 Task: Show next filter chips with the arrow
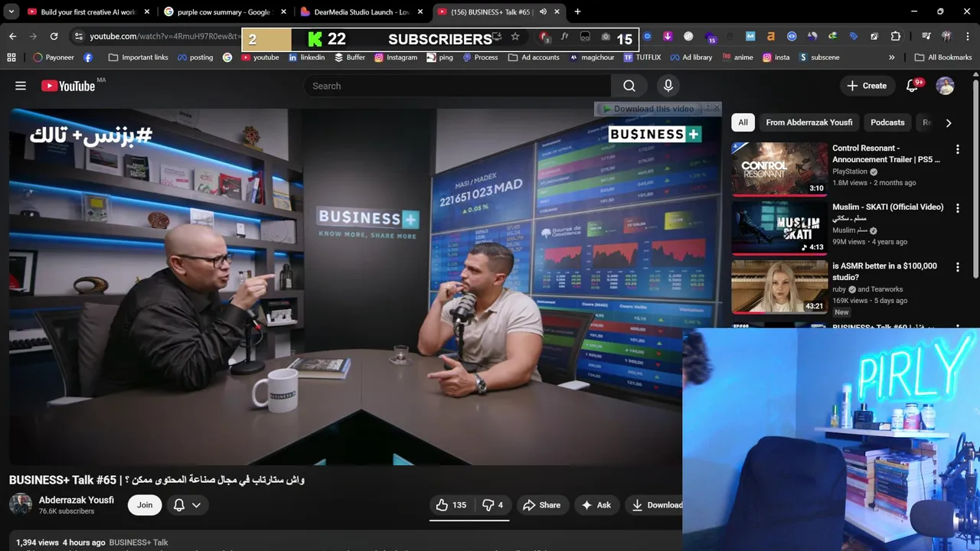point(949,122)
